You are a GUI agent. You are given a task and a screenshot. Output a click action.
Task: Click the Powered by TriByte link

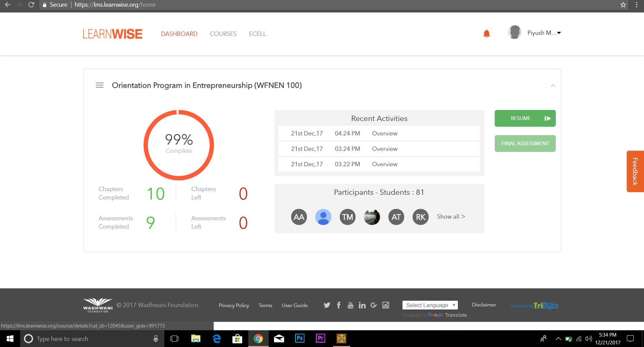point(535,306)
